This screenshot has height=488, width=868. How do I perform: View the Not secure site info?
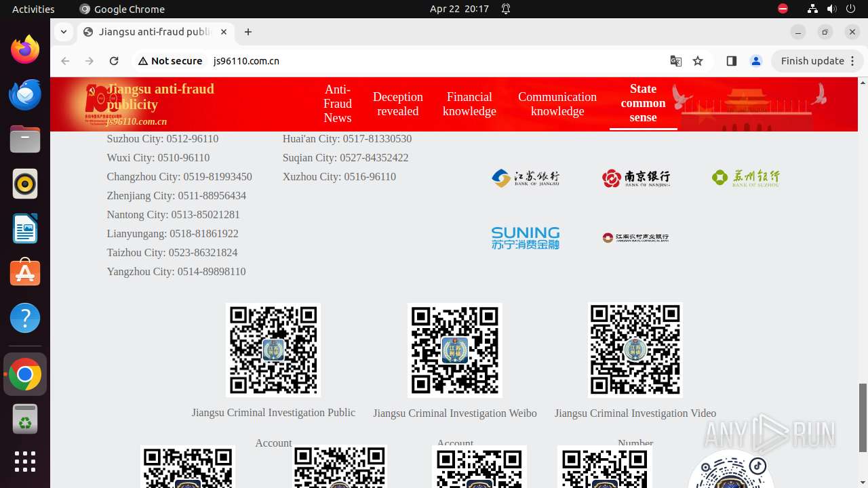coord(170,61)
